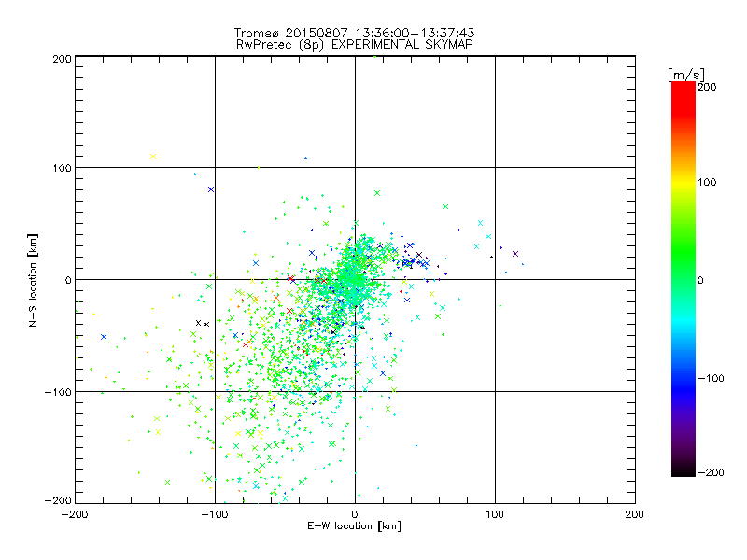Click the green middle of the colorbar near 0
This screenshot has height=560, width=747.
(x=684, y=279)
